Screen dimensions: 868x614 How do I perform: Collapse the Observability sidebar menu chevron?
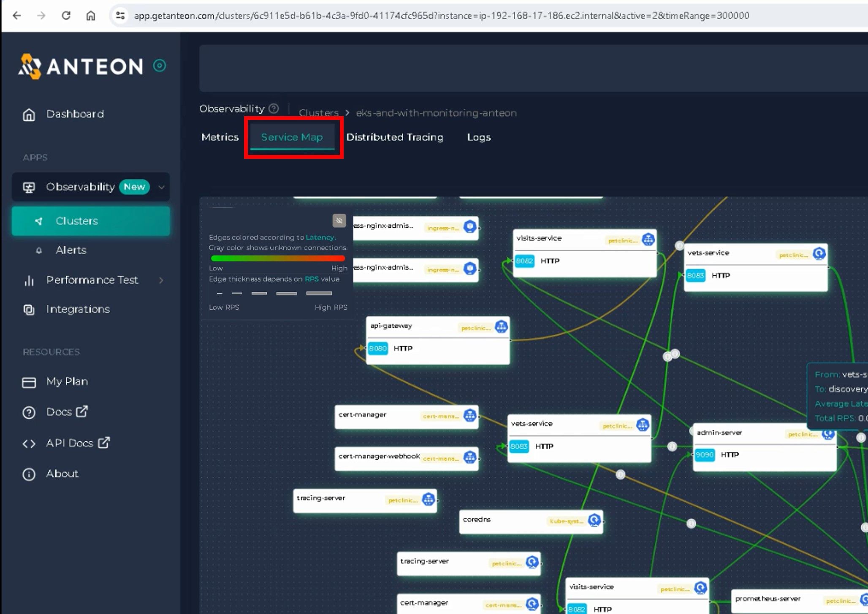[161, 187]
